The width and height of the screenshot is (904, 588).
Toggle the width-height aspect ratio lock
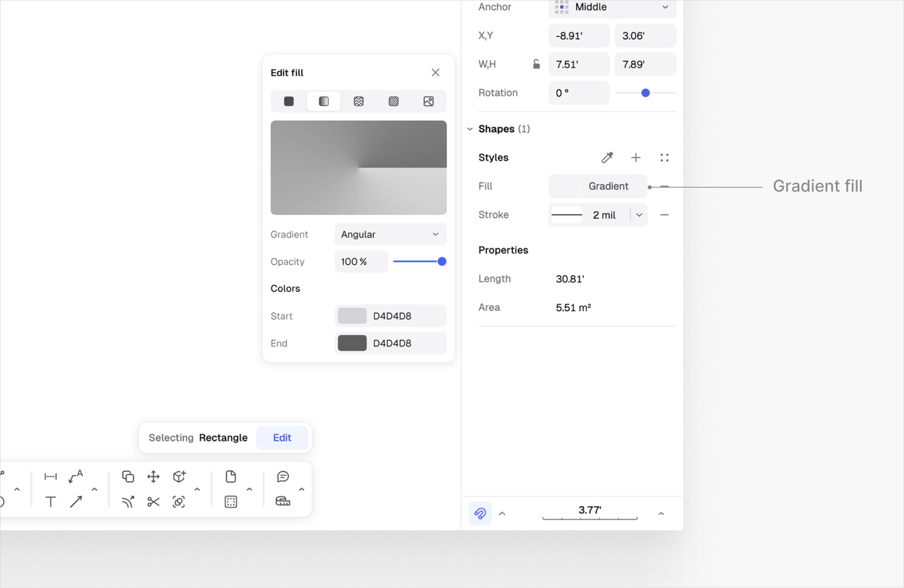[536, 64]
